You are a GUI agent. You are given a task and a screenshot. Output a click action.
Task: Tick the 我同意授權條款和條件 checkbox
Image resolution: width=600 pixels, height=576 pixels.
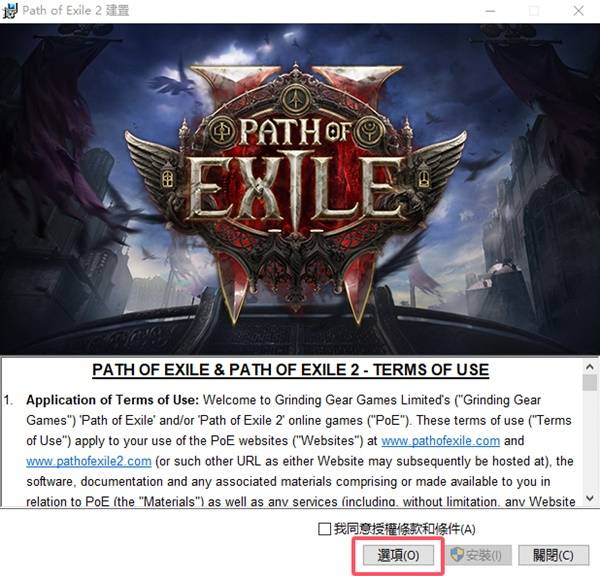point(324,529)
